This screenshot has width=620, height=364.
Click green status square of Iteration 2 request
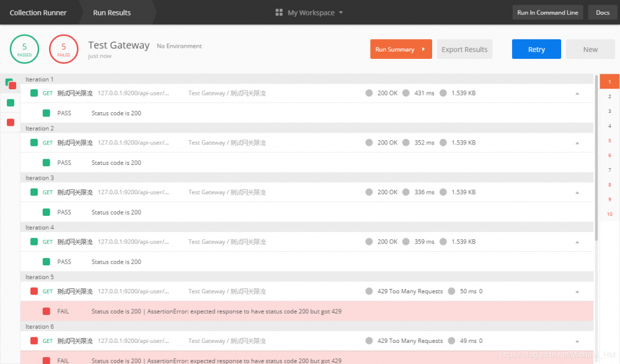[x=34, y=143]
